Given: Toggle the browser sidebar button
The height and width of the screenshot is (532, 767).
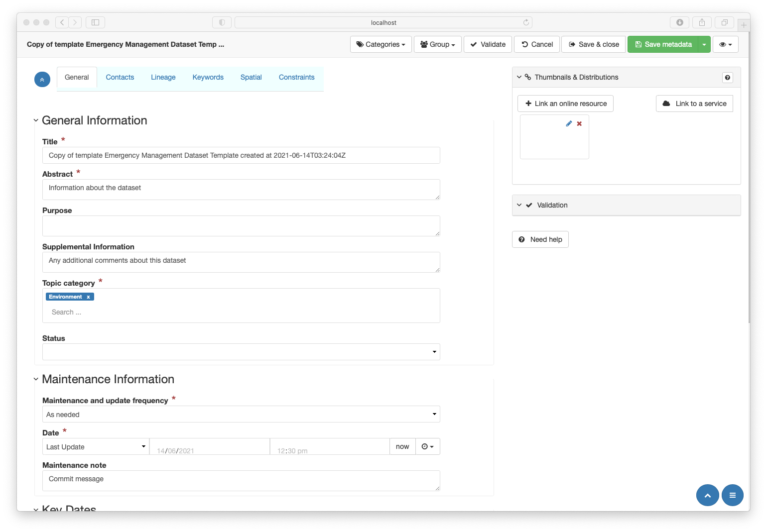Looking at the screenshot, I should pos(95,22).
